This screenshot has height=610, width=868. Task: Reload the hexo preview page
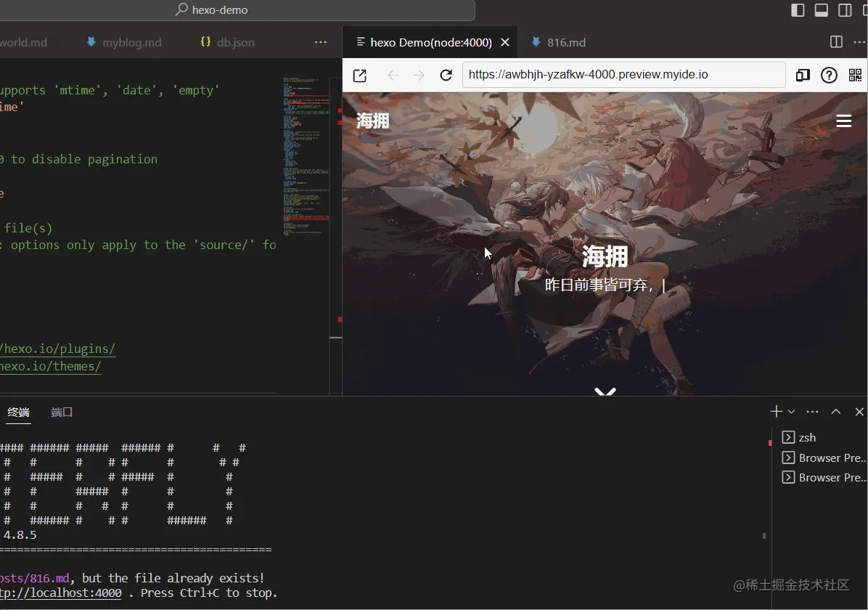pos(446,75)
